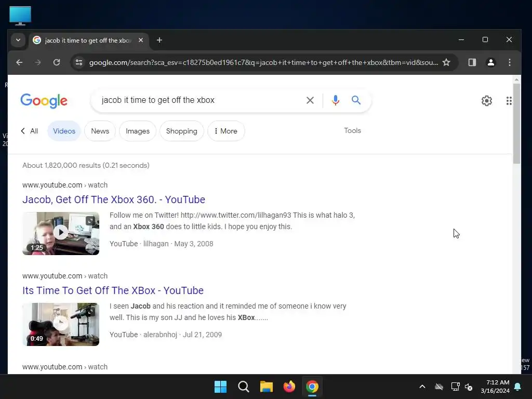Open the This PC desktop icon
This screenshot has width=532, height=399.
click(x=20, y=16)
